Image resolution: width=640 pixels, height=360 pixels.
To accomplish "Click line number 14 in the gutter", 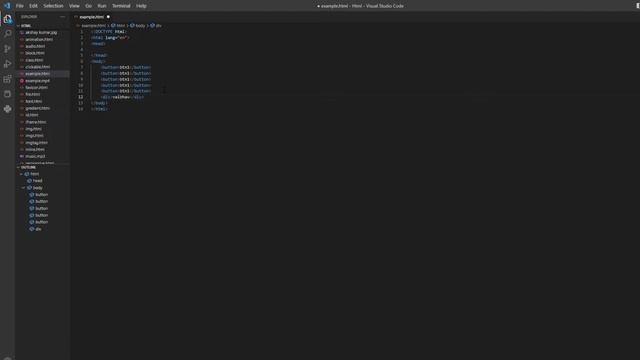I will [81, 109].
